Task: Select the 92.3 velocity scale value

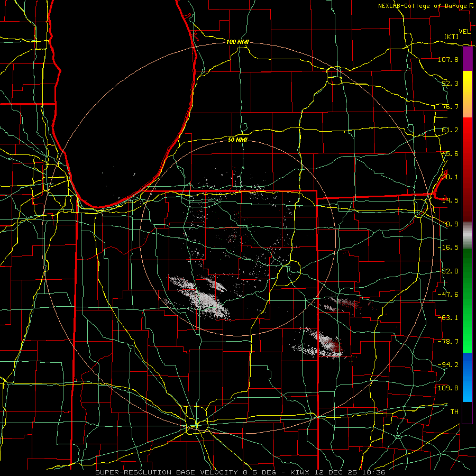Action: (x=450, y=83)
